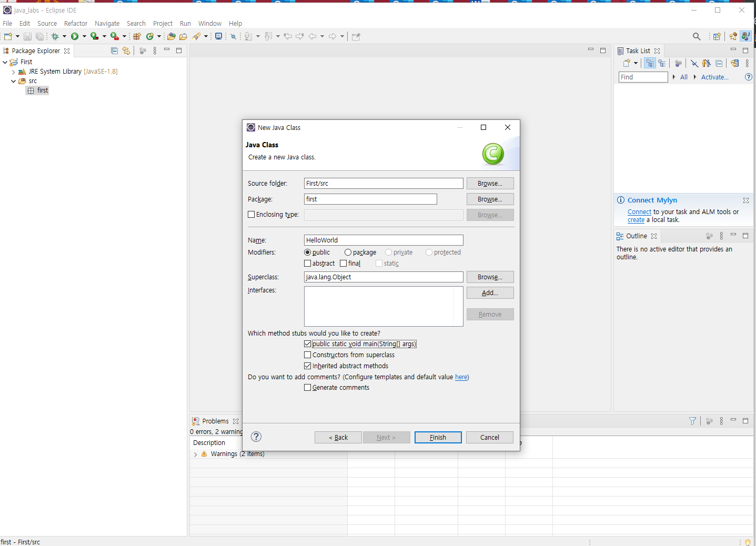Click the Open Task folder icon in the toolbar

tap(183, 36)
